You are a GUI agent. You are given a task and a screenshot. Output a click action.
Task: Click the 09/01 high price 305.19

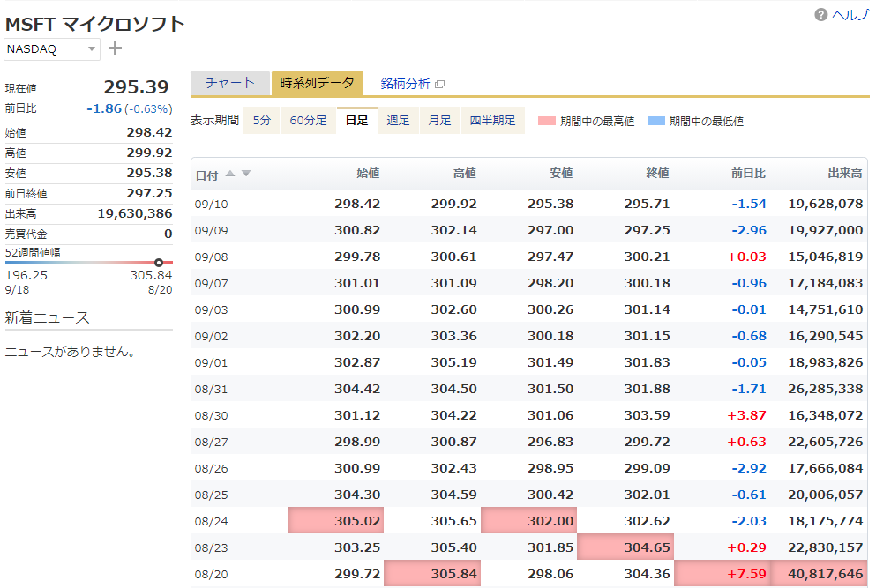453,363
